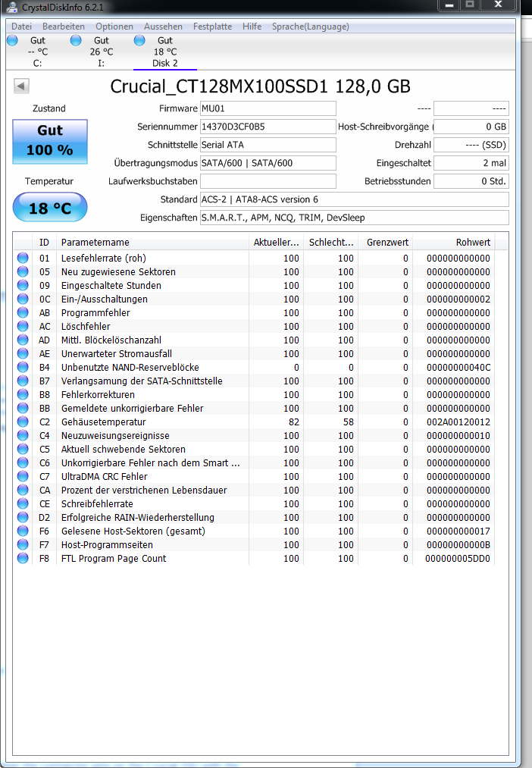Click status orb for FTL Program Page Count

click(23, 558)
